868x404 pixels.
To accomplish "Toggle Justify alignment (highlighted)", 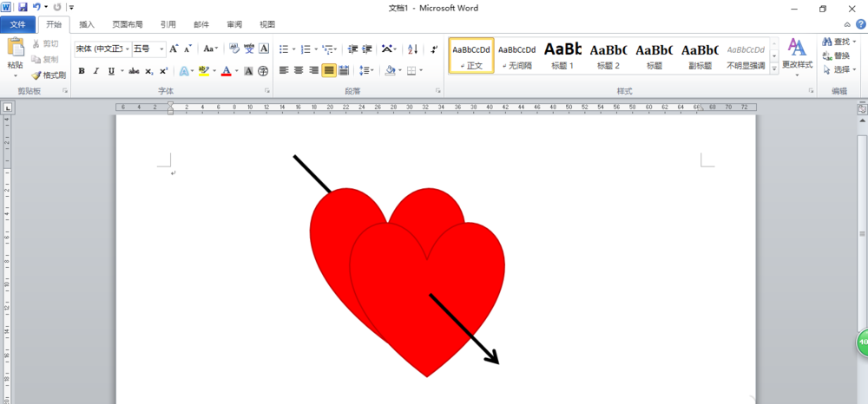I will (x=329, y=70).
